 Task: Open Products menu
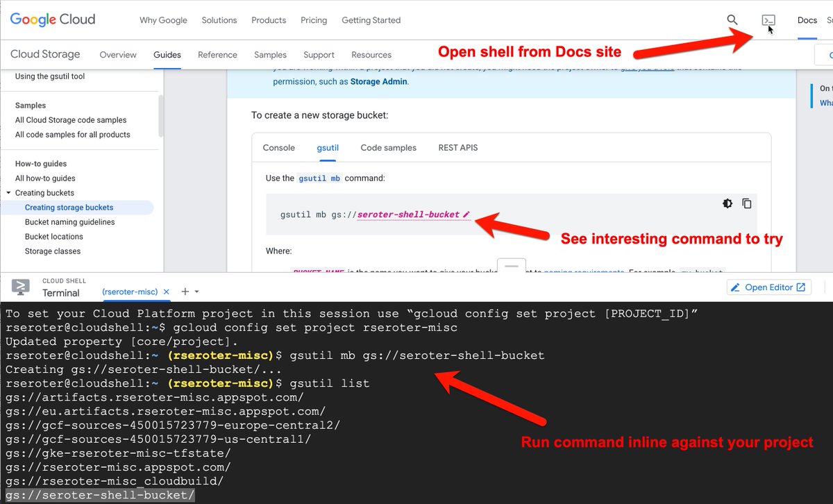pyautogui.click(x=269, y=20)
